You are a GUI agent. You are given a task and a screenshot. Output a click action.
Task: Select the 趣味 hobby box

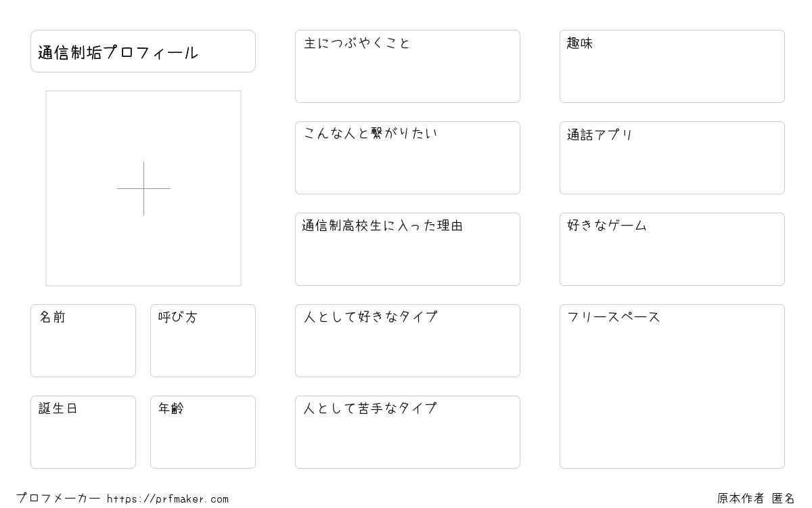(x=672, y=66)
